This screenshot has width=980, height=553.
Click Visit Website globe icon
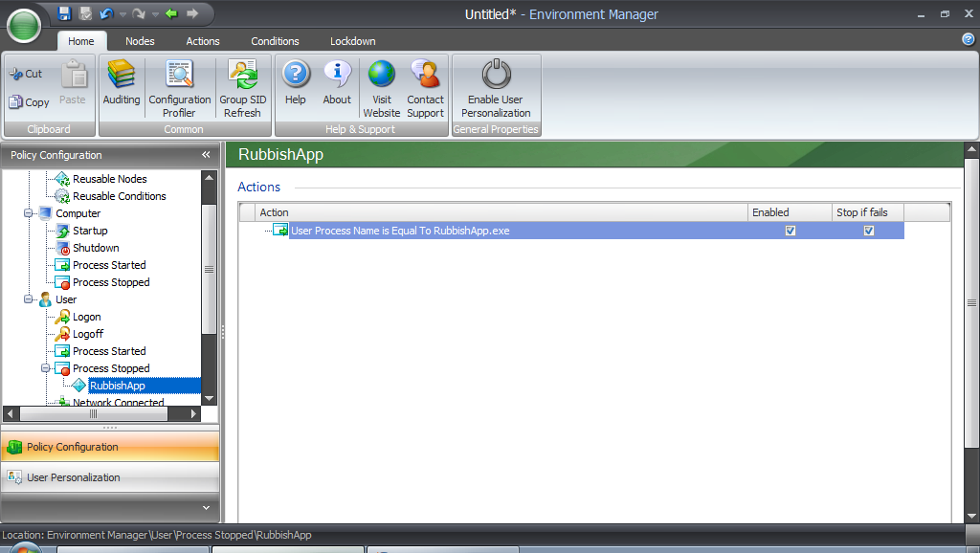click(x=381, y=88)
